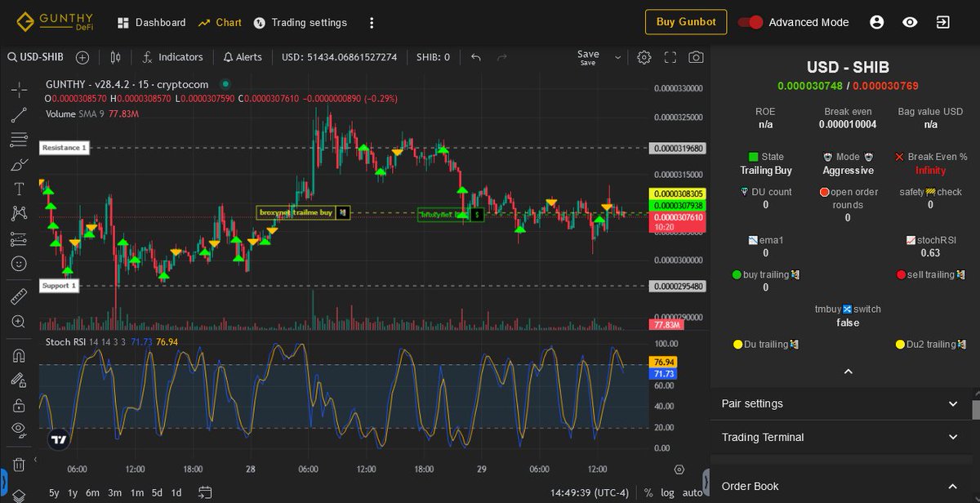Select the 6m time range
980x503 pixels.
click(x=93, y=492)
